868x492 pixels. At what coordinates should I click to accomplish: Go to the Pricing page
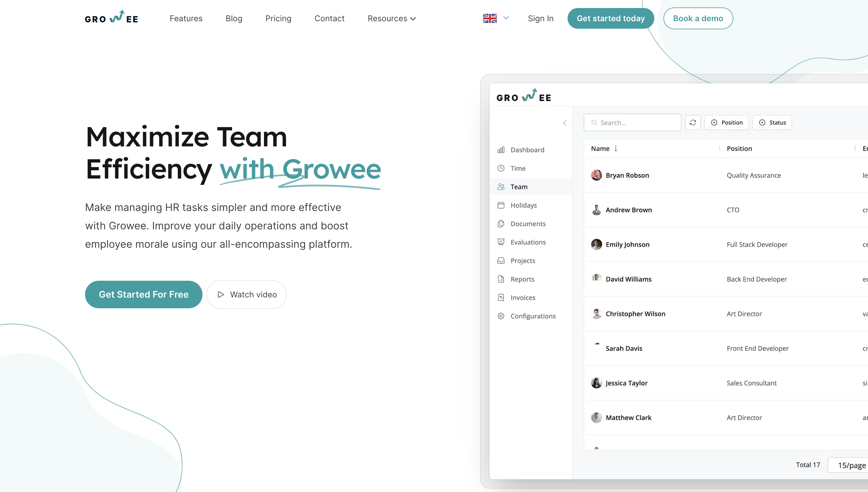click(278, 19)
